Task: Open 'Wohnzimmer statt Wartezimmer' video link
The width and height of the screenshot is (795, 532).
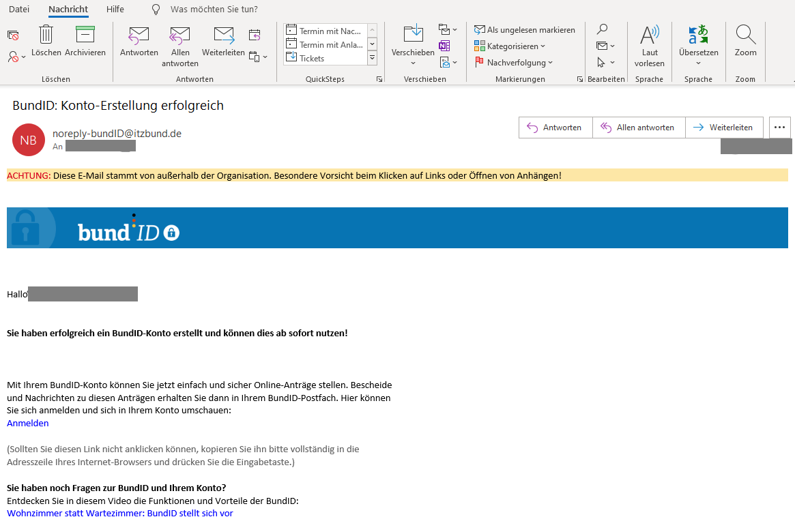Action: [x=120, y=514]
